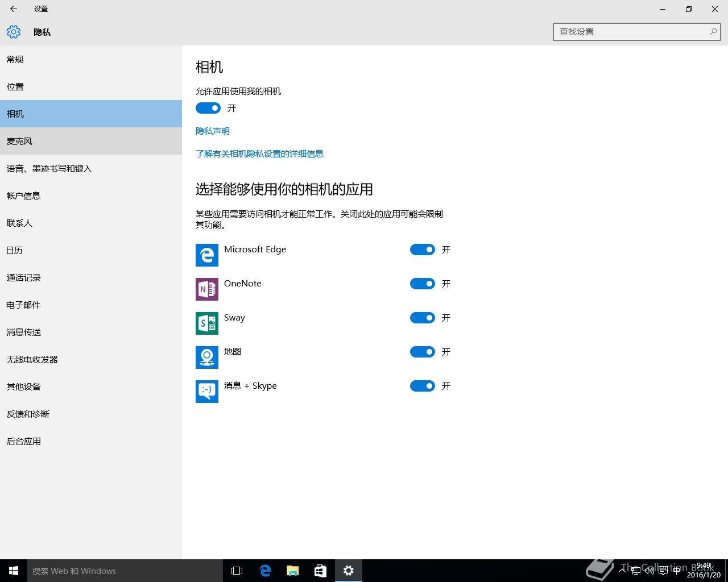Select 麦克风 in the sidebar

tap(91, 141)
